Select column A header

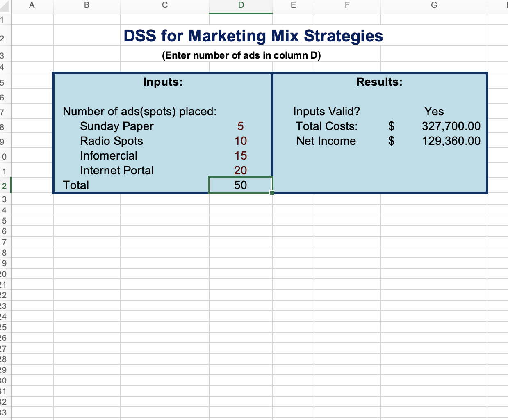tap(32, 5)
